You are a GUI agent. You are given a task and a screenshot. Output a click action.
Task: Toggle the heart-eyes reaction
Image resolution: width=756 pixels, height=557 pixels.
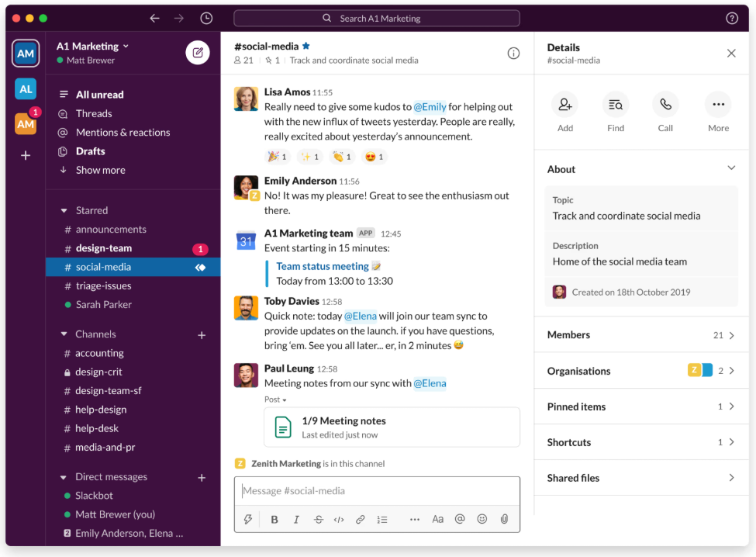click(x=375, y=157)
